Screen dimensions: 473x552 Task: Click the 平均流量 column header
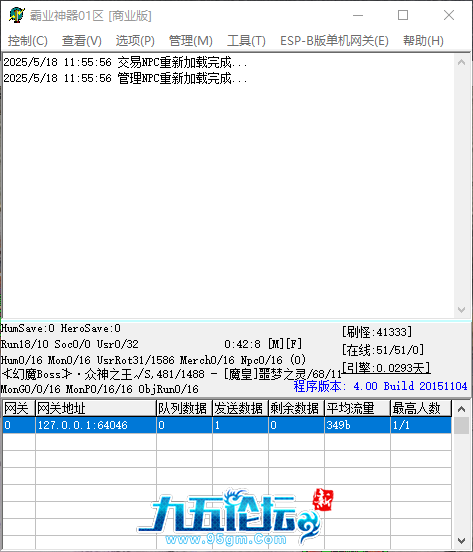point(357,408)
